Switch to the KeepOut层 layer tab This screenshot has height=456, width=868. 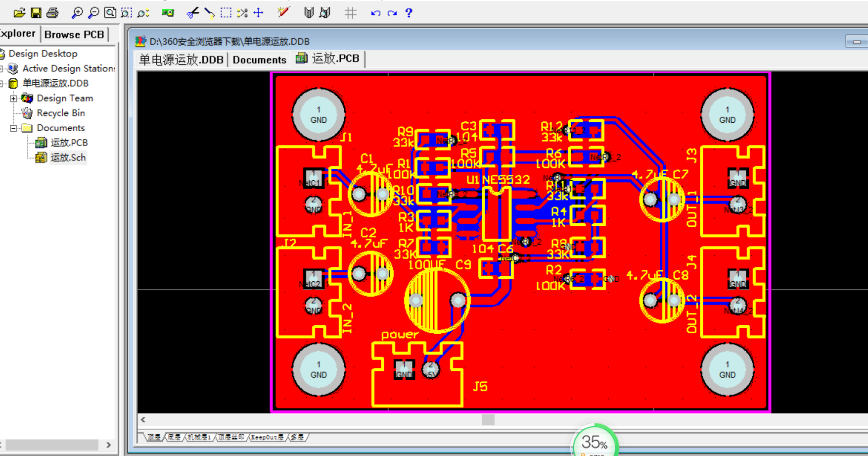(267, 437)
